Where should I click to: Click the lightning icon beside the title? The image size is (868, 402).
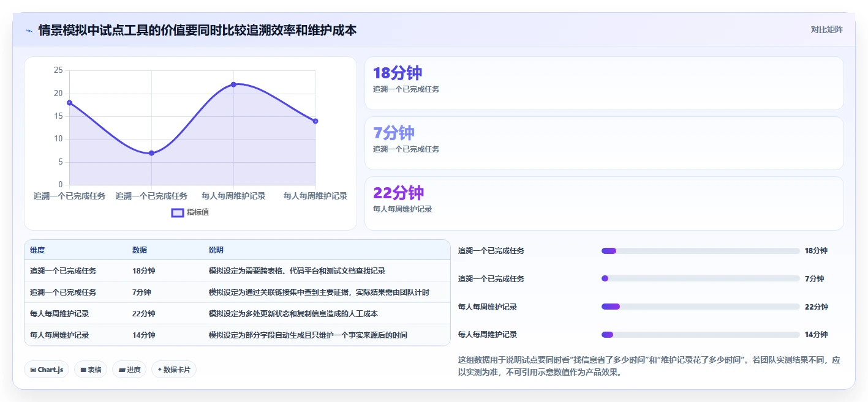[29, 30]
